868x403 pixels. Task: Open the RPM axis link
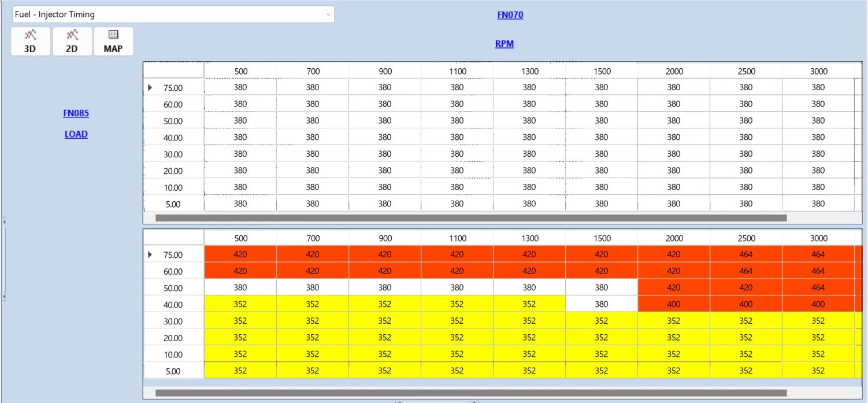click(505, 43)
